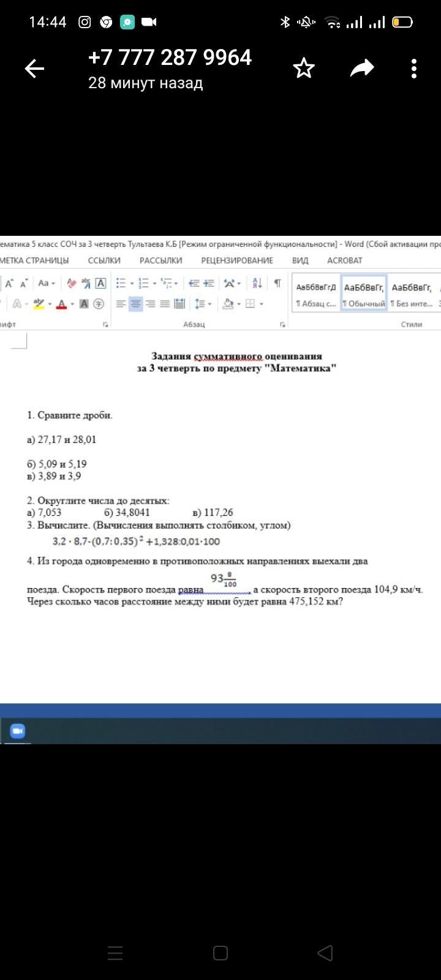Click the justify alignment icon
Screen dimensions: 441x980
(x=164, y=303)
